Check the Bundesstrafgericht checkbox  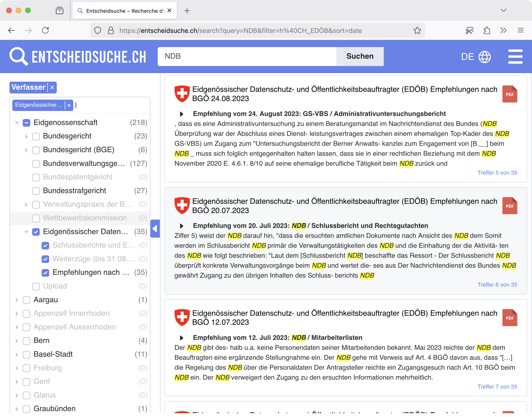point(36,191)
